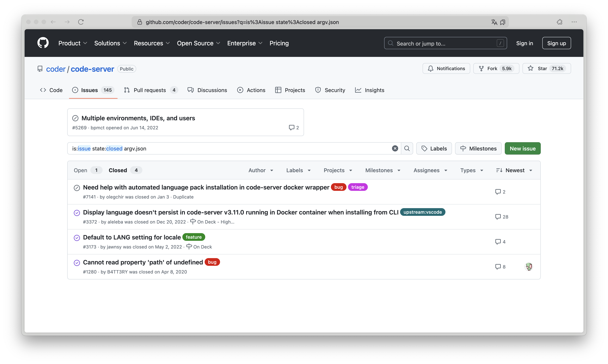
Task: Open GitHub home via the Octocat logo
Action: [x=43, y=43]
